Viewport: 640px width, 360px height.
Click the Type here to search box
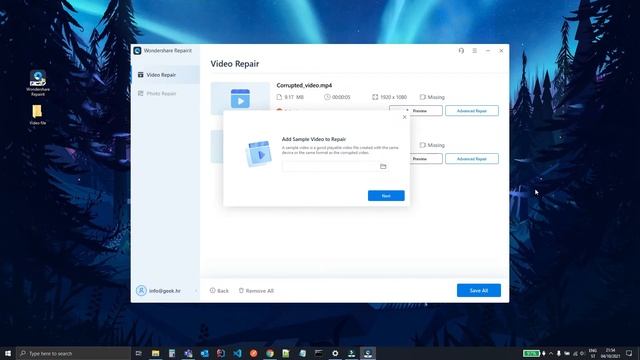[x=73, y=353]
